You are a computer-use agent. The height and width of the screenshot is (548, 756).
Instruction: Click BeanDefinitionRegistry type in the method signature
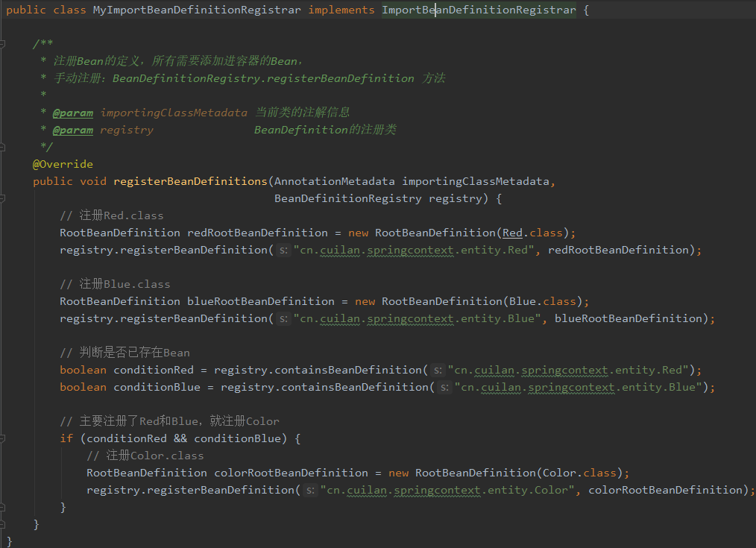[x=348, y=198]
